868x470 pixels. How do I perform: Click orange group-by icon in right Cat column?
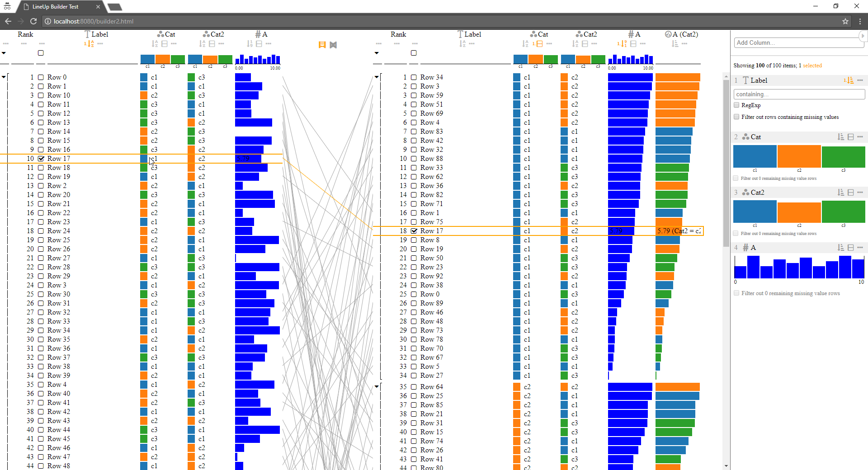(x=539, y=44)
